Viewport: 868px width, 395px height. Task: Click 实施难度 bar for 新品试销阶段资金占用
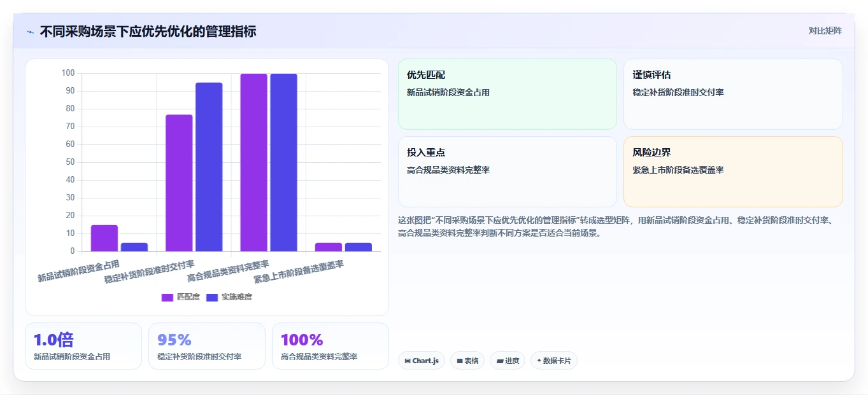(x=134, y=247)
